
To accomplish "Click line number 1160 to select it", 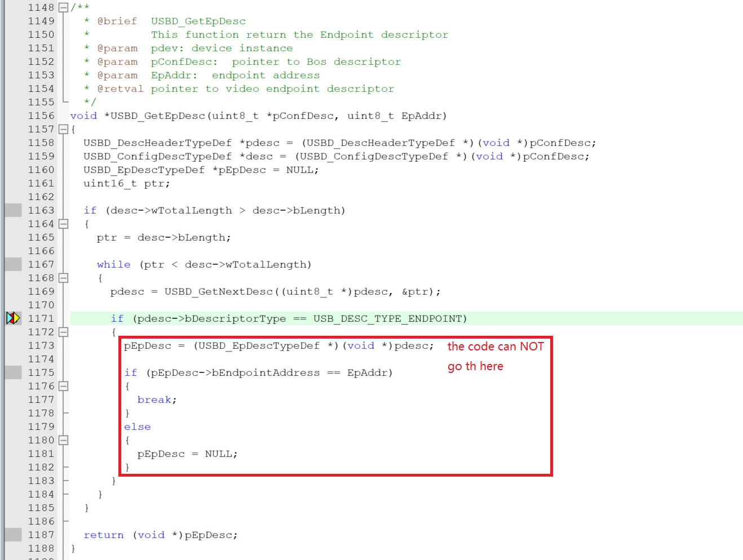I will [41, 169].
